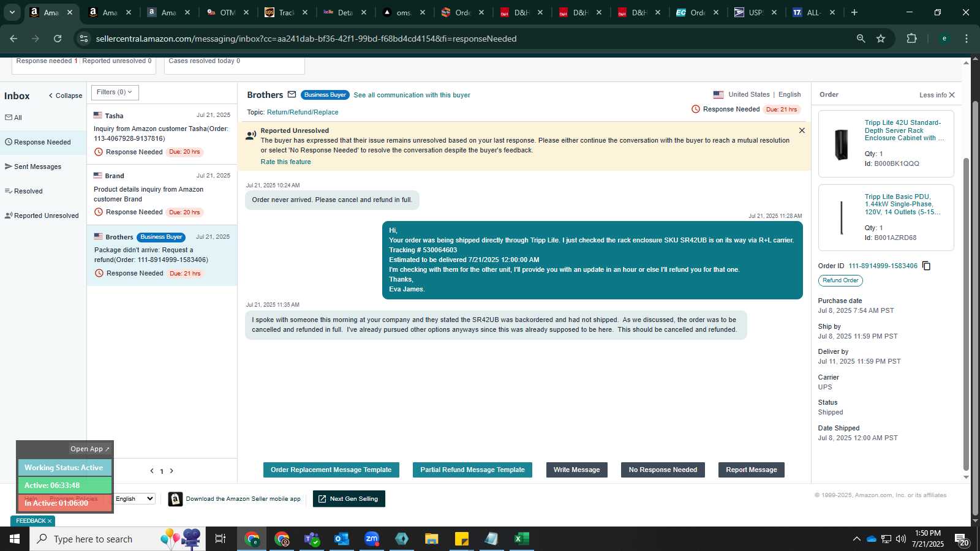Click server rack product thumbnail
The height and width of the screenshot is (551, 980).
tap(842, 144)
